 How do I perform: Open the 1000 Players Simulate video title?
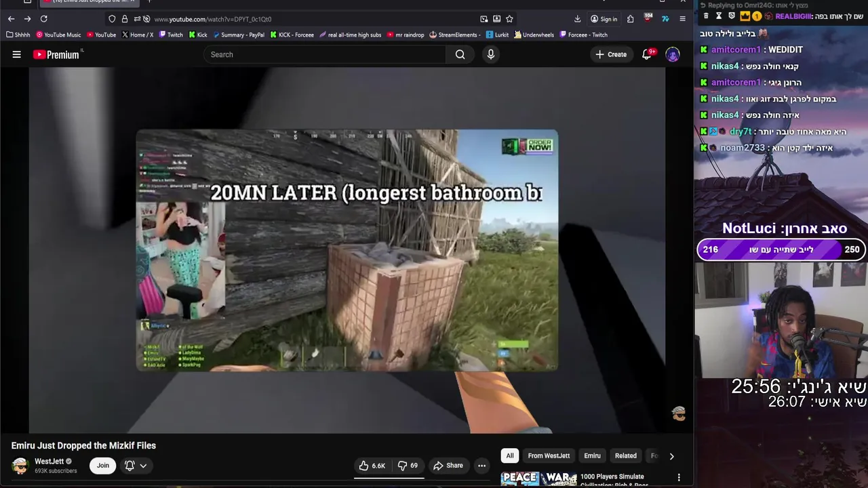(614, 479)
